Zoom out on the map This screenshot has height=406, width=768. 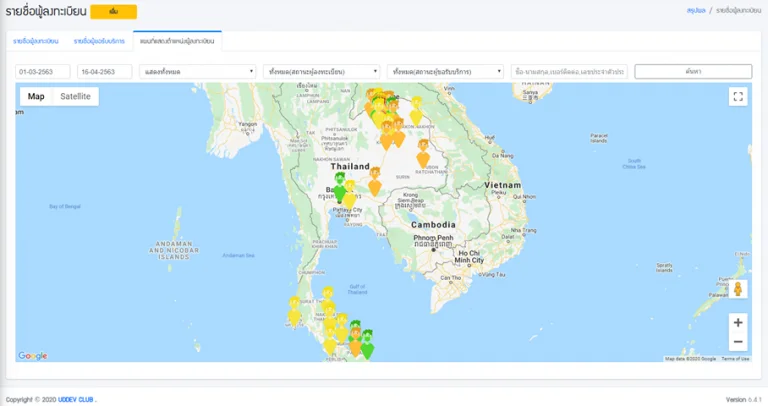click(x=738, y=342)
